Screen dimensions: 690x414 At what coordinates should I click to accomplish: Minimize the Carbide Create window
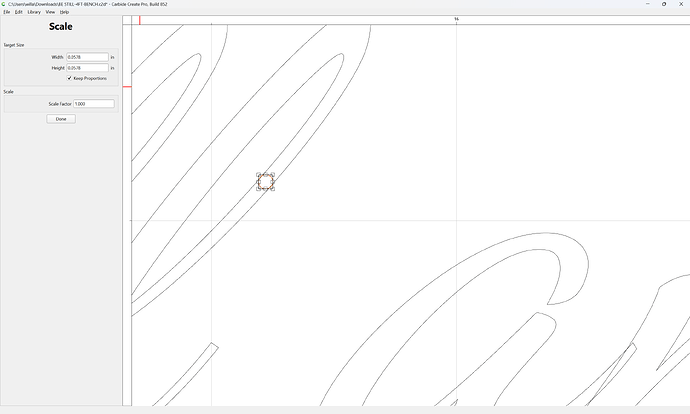coord(647,4)
